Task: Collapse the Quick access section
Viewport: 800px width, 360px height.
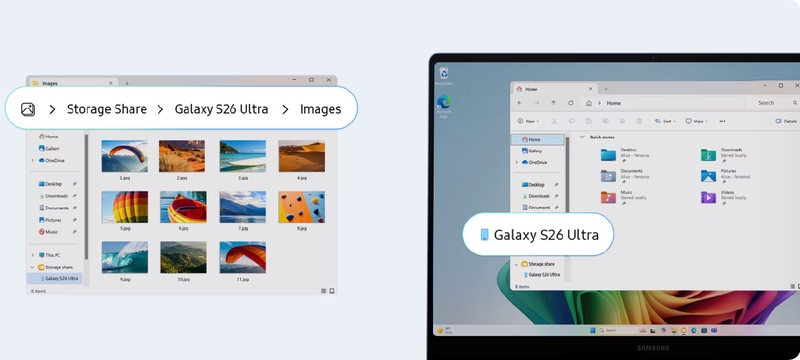Action: click(x=582, y=137)
